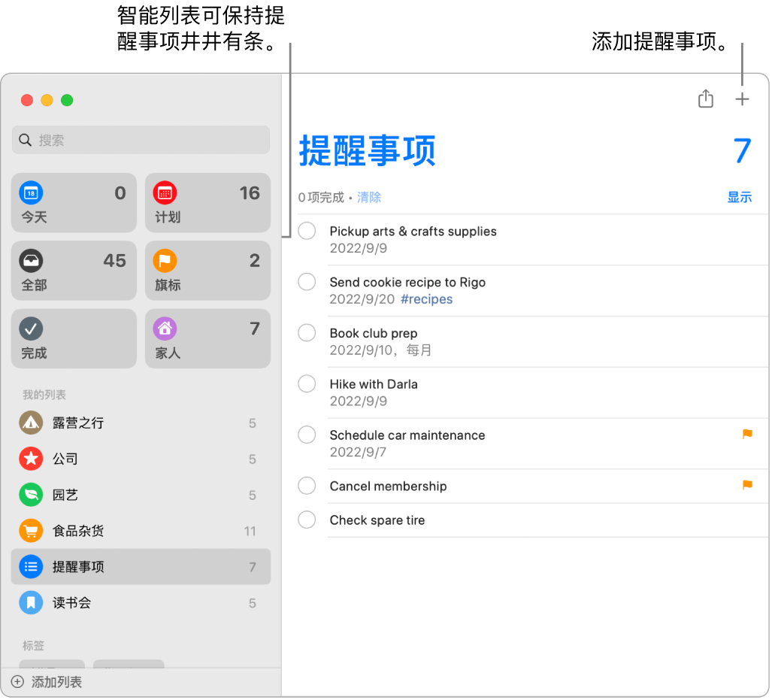
Task: Mark Pickup arts & crafts supplies complete
Action: [x=307, y=231]
